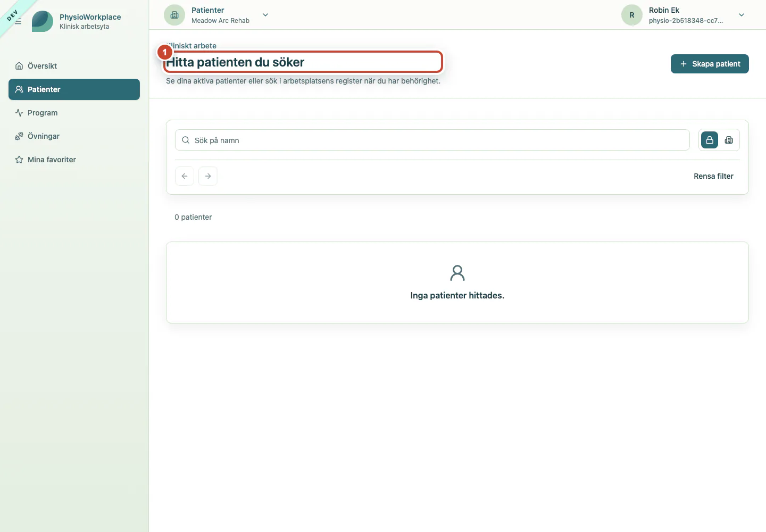Select Patienter in the sidebar
The image size is (766, 532).
pyautogui.click(x=74, y=89)
